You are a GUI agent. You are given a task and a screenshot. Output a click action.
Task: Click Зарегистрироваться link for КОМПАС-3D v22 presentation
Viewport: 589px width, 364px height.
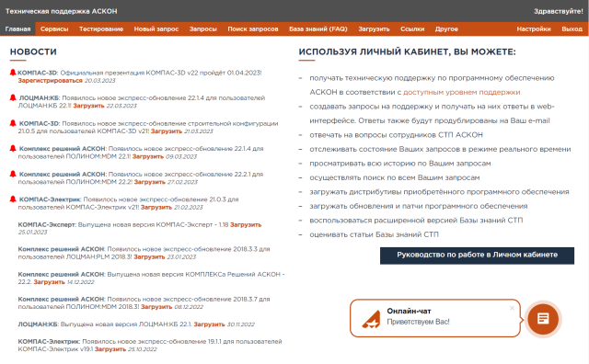click(x=50, y=80)
